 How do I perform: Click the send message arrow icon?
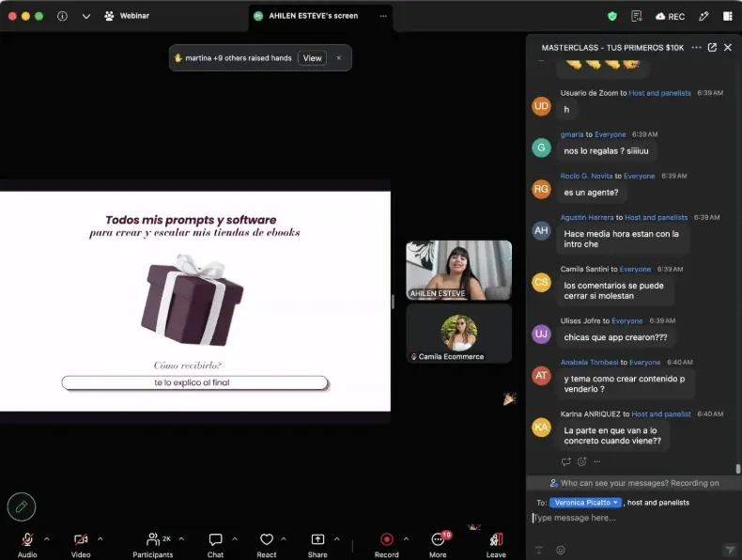(729, 550)
